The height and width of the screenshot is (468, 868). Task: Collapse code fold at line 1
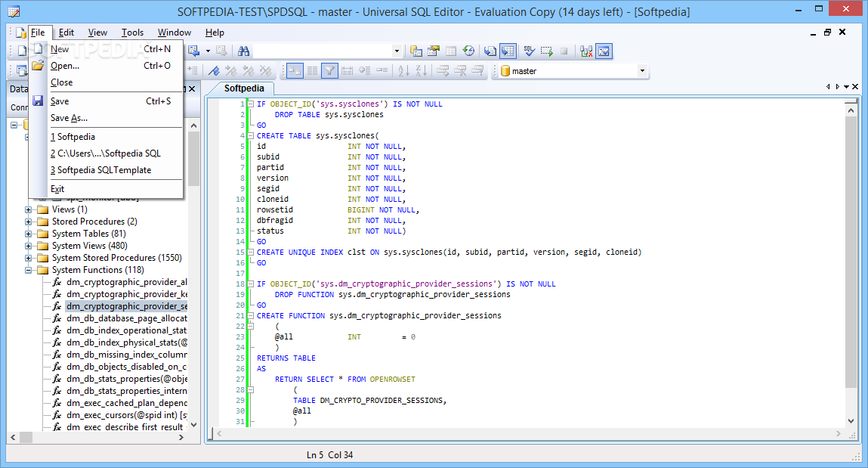pyautogui.click(x=251, y=104)
